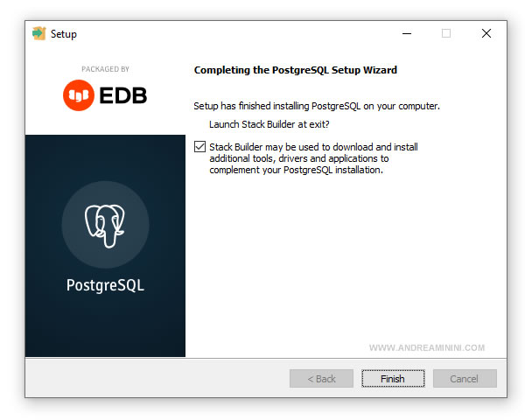
Task: Click the Stack Builder description text
Action: click(x=313, y=158)
